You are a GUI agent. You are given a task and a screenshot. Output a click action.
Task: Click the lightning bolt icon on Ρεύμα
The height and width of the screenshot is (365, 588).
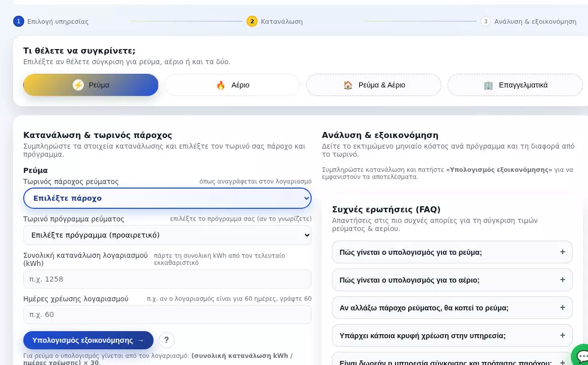tap(78, 85)
